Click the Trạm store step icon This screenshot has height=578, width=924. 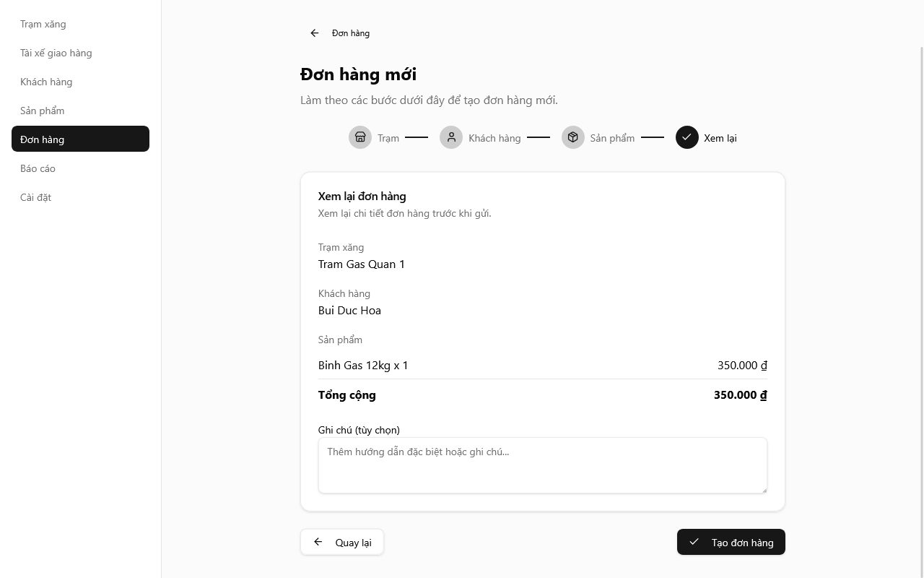[360, 137]
